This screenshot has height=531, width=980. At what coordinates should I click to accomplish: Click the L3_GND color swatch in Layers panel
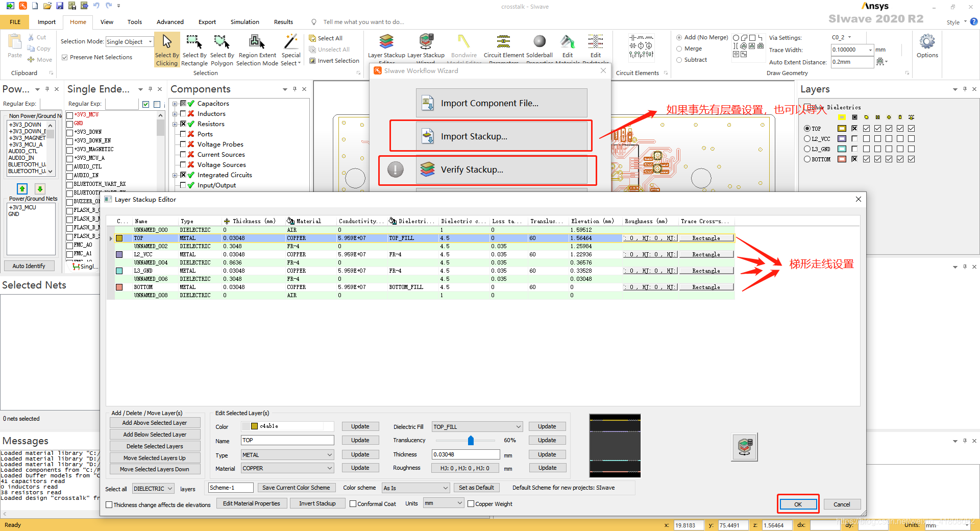point(842,149)
